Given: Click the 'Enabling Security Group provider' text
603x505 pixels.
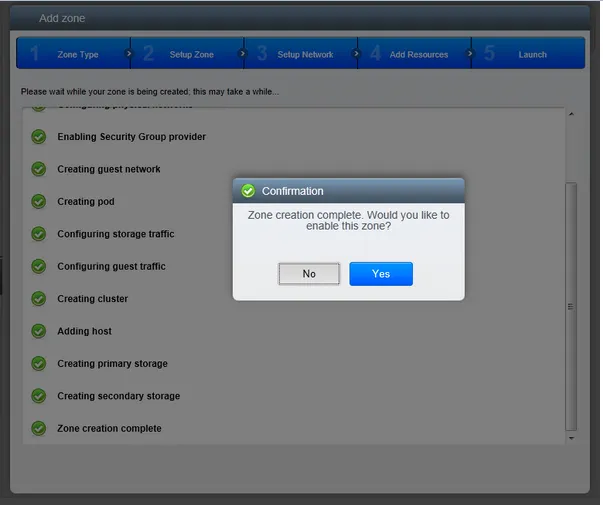Looking at the screenshot, I should (132, 137).
